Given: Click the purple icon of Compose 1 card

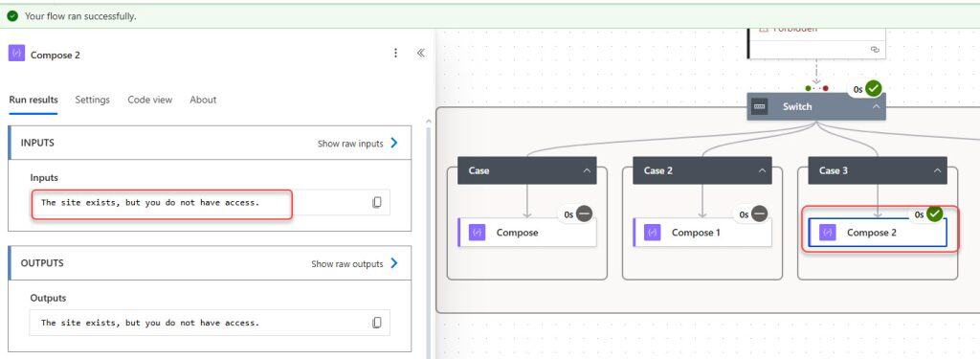Looking at the screenshot, I should pos(653,232).
